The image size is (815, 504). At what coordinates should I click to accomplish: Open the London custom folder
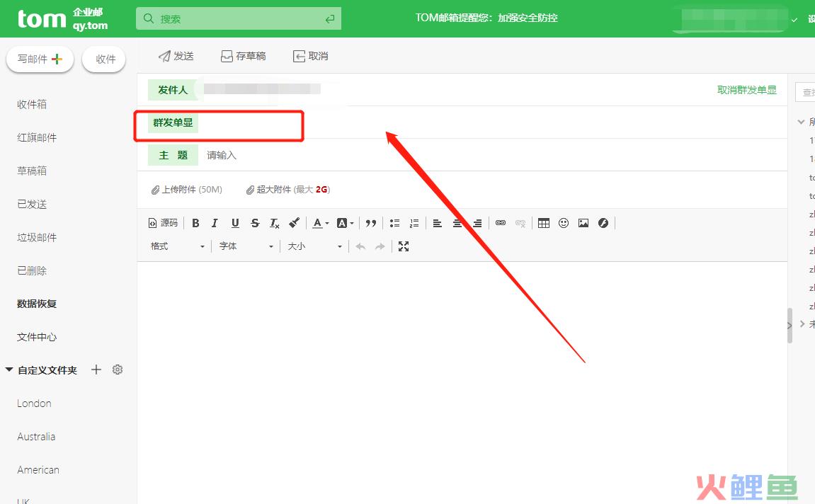click(34, 403)
